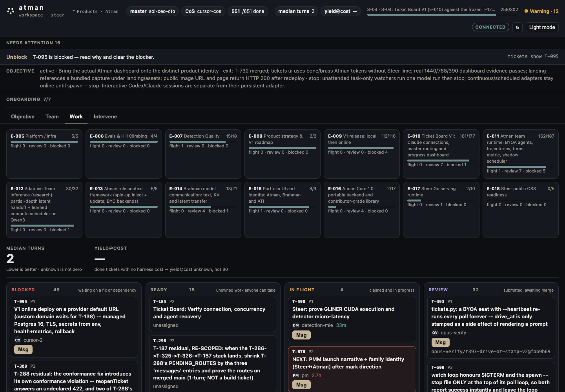The image size is (565, 392).
Task: Open the E-018 Steer public OSS card
Action: (x=521, y=210)
